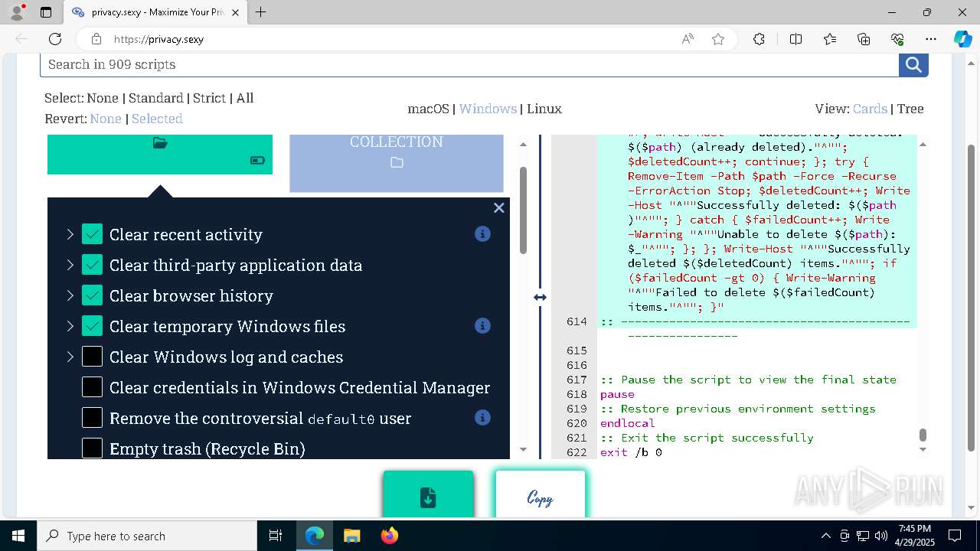Add page to favorites star
Image resolution: width=980 pixels, height=551 pixels.
718,39
